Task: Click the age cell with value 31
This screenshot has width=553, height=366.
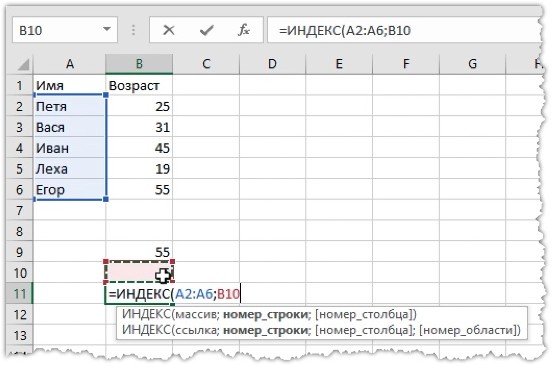Action: tap(139, 127)
